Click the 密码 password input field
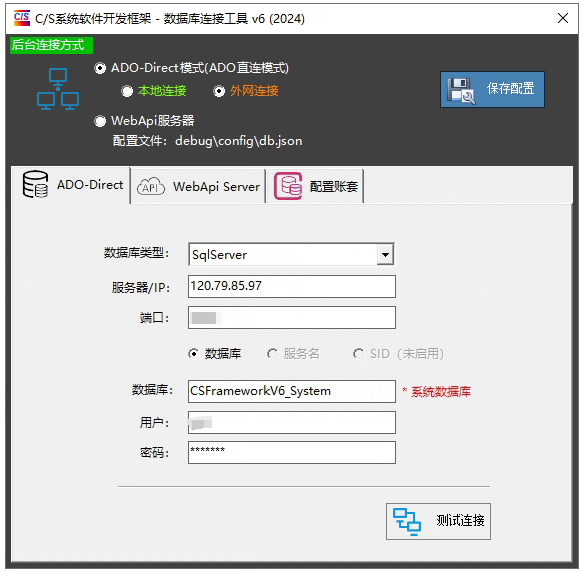 (292, 453)
